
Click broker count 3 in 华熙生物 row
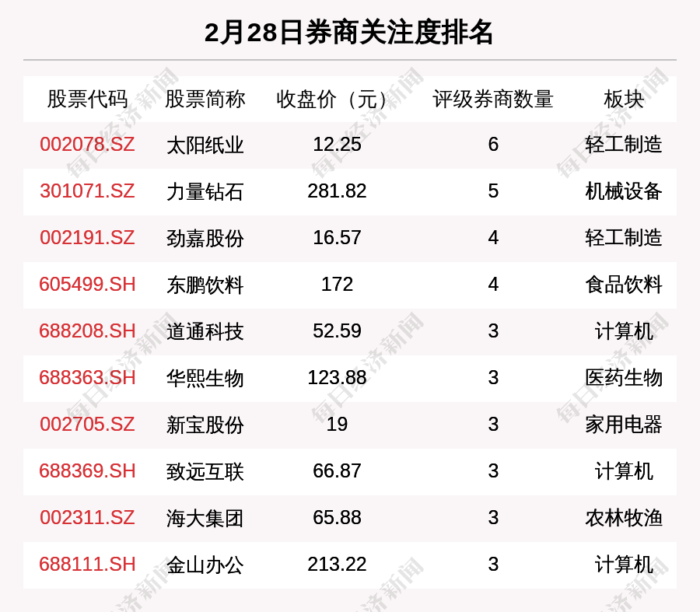tap(493, 378)
